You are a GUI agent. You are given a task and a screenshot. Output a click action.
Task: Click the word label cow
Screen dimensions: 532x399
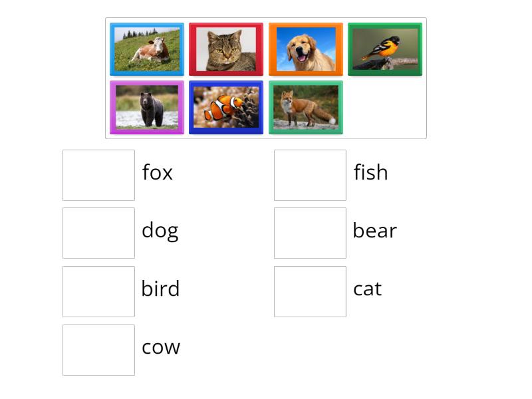[x=161, y=346]
